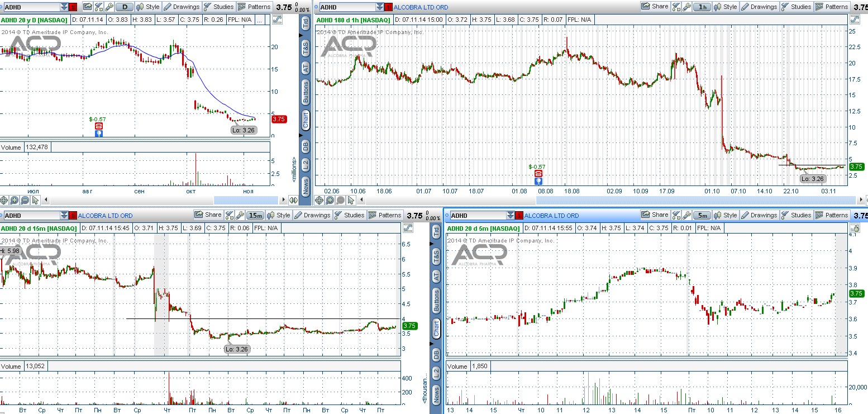Toggle the T&S sidebar beside the daily chart
Screen dimensions: 868x414
(x=306, y=47)
